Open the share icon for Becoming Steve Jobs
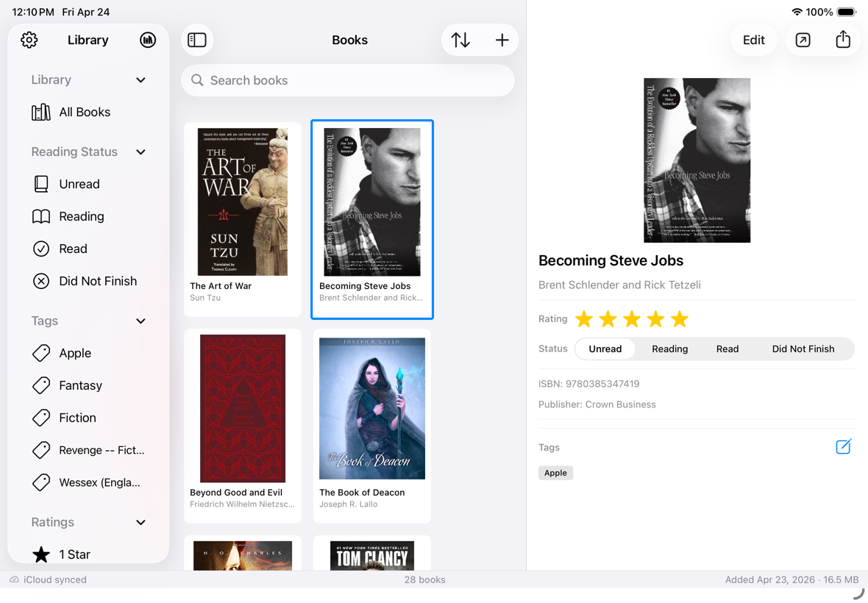 843,40
